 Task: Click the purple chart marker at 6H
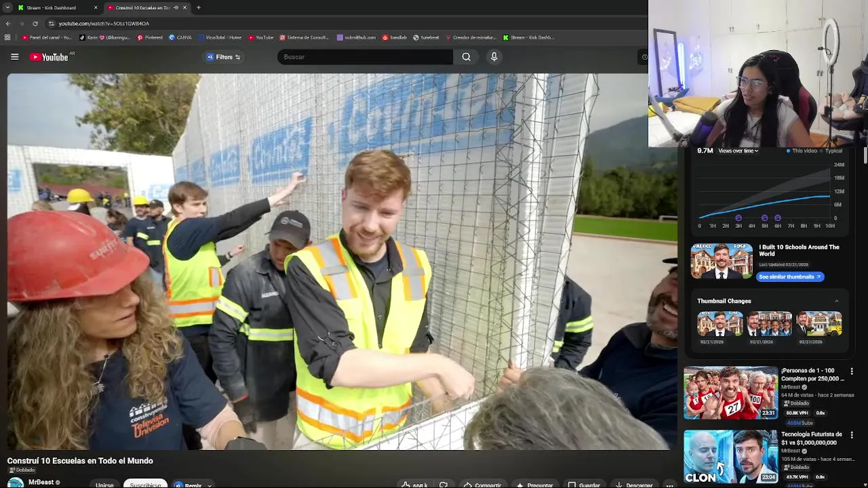777,218
